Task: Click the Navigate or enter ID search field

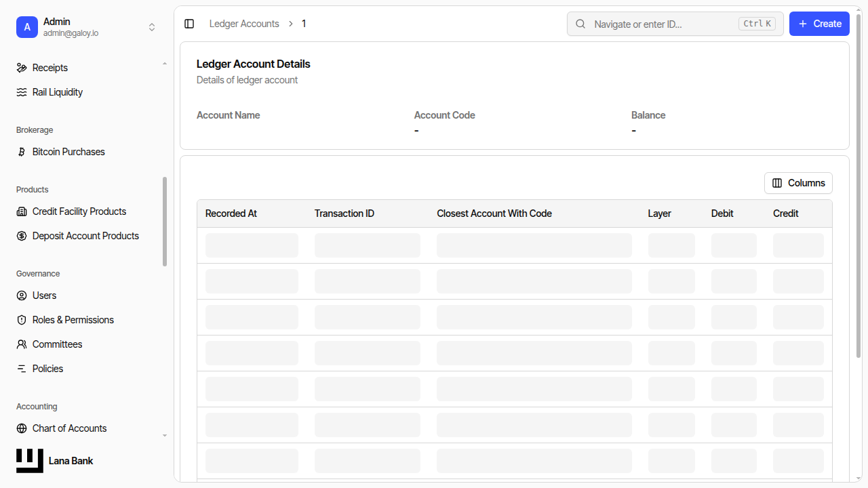Action: pos(675,24)
